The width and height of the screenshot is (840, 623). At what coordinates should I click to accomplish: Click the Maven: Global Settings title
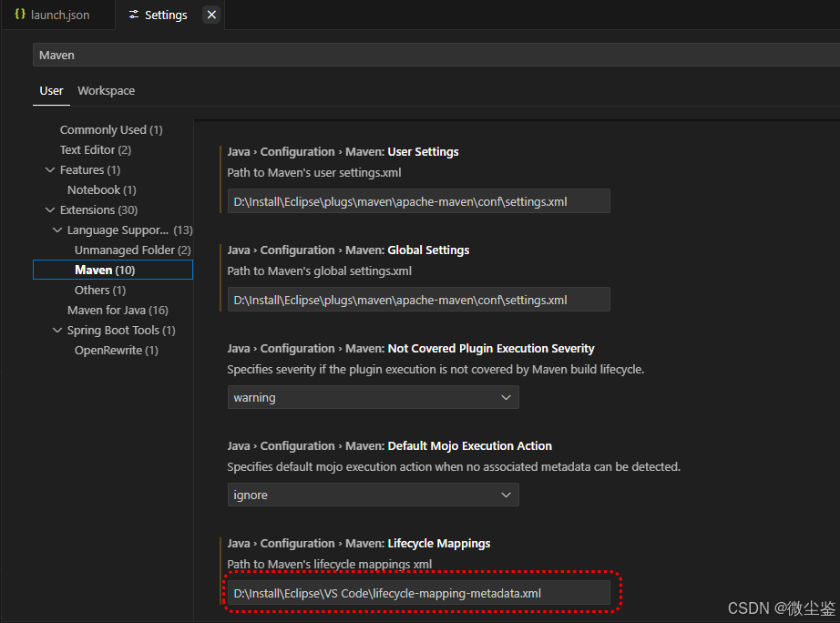(348, 250)
